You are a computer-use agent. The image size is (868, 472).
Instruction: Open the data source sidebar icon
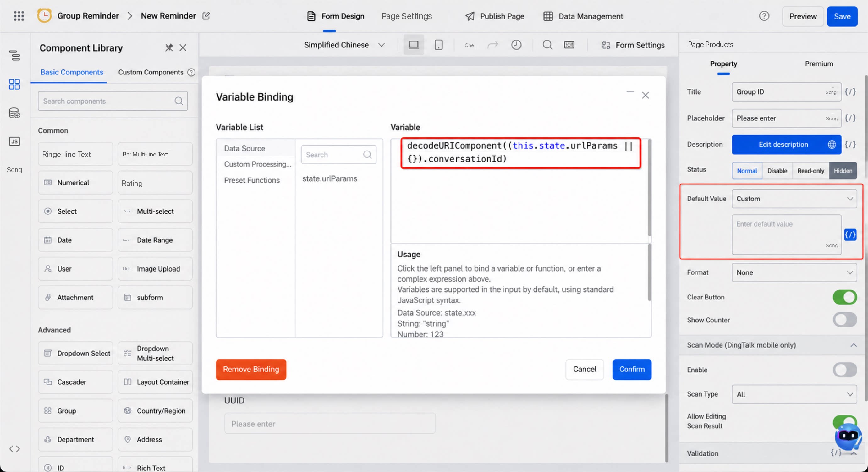[14, 113]
